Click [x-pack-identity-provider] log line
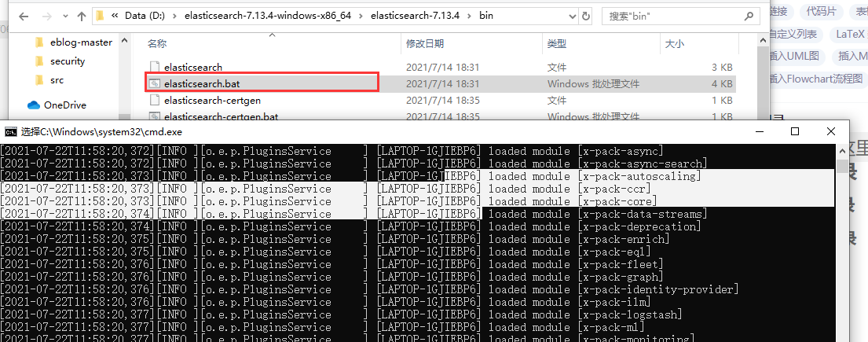Screen dimensions: 868x342 pos(659,289)
